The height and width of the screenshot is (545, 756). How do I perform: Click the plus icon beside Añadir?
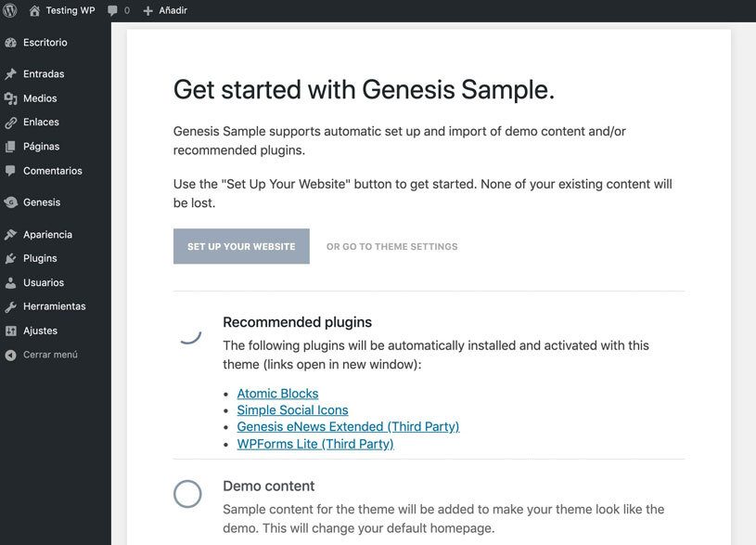tap(147, 10)
